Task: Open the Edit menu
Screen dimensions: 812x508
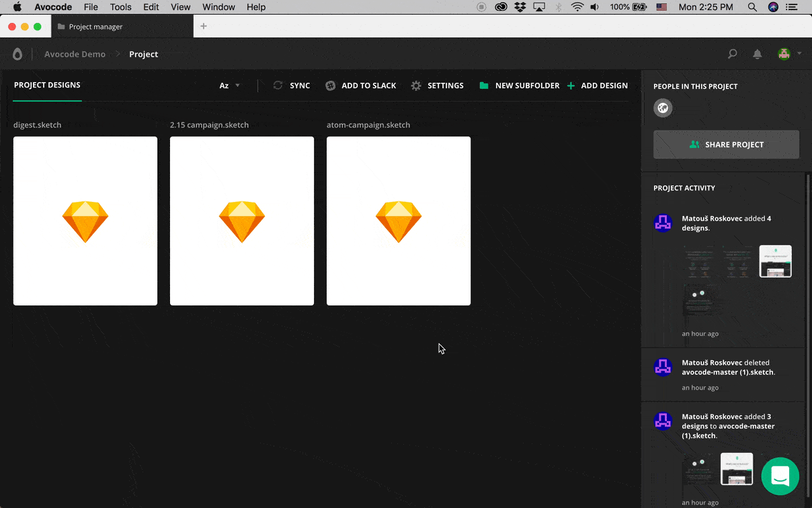Action: point(151,7)
